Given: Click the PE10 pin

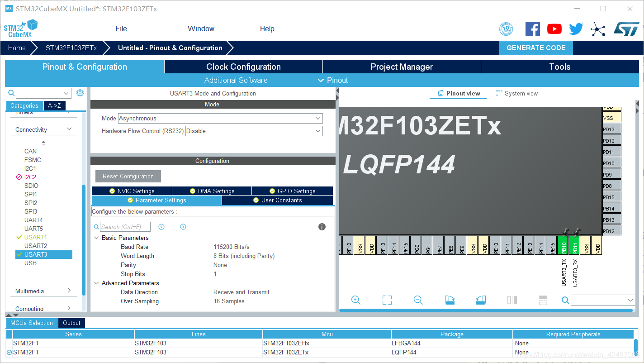Looking at the screenshot, I should pyautogui.click(x=495, y=245).
